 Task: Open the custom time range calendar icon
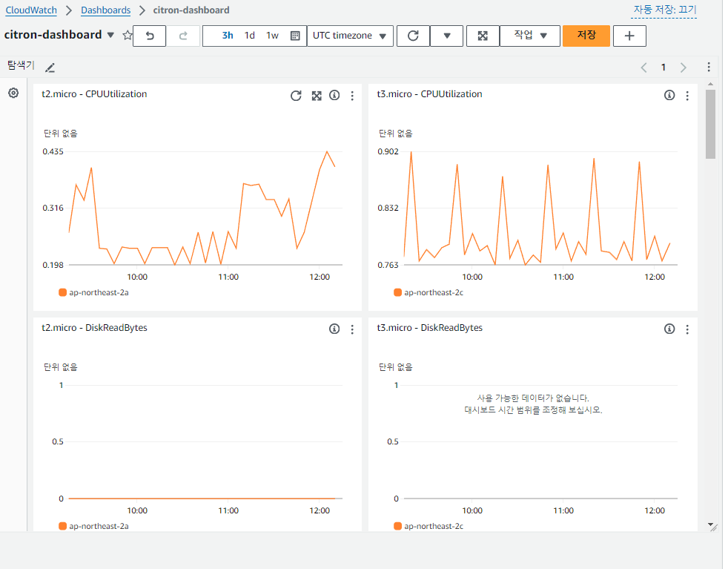click(x=295, y=36)
